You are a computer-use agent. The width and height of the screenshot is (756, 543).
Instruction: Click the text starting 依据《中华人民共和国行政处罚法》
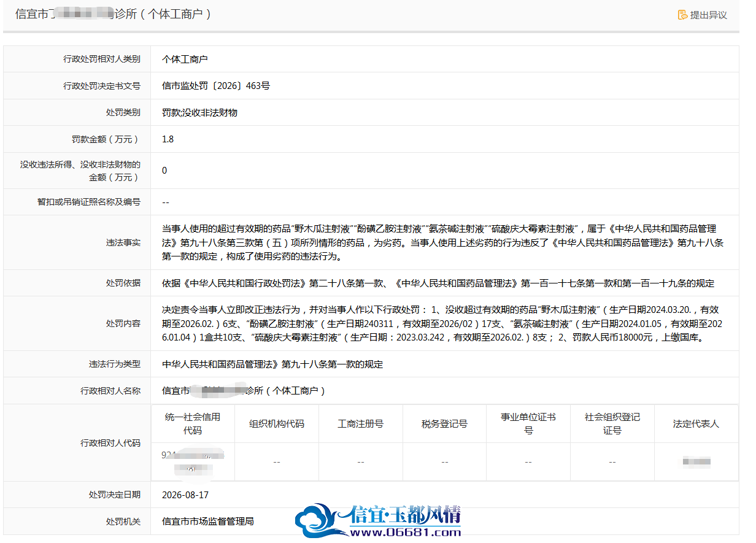coord(438,283)
